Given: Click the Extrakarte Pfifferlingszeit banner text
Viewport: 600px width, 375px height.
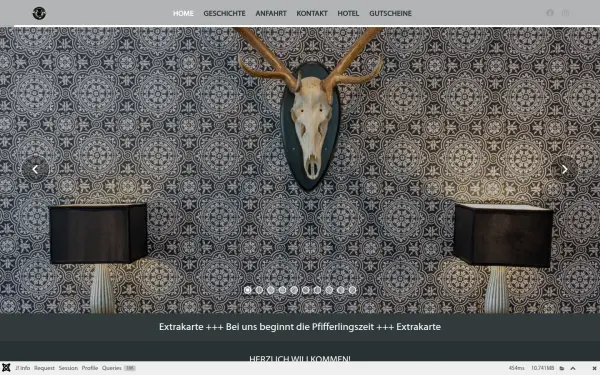Looking at the screenshot, I should (300, 327).
